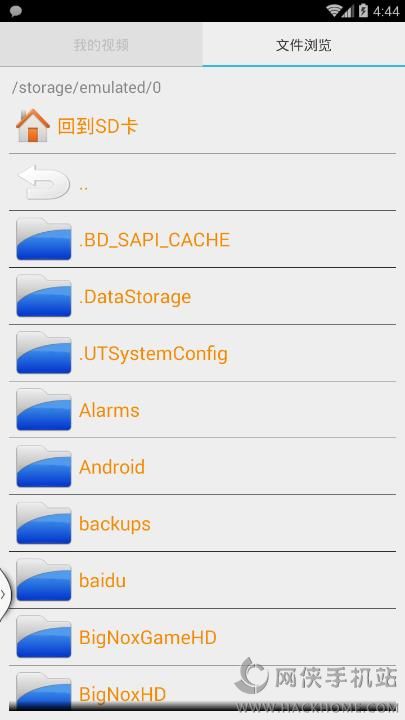Select the Android folder name
405x720 pixels.
pos(112,467)
